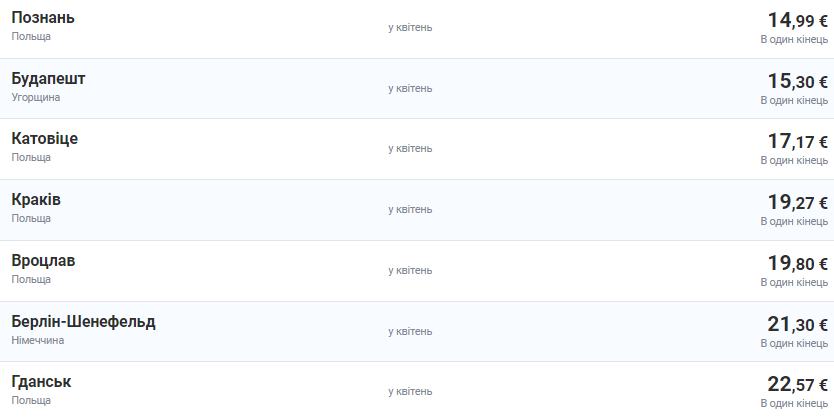The width and height of the screenshot is (834, 420).
Task: Select the 15,30 € fare
Action: point(797,82)
